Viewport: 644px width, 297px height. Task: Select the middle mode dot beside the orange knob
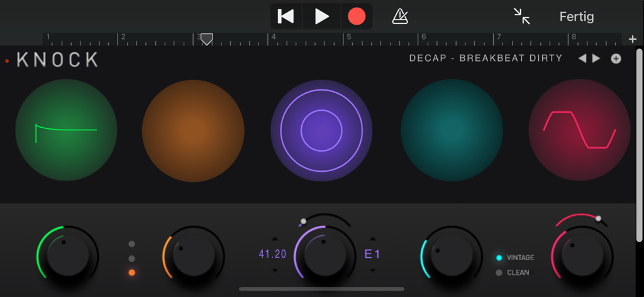[131, 259]
